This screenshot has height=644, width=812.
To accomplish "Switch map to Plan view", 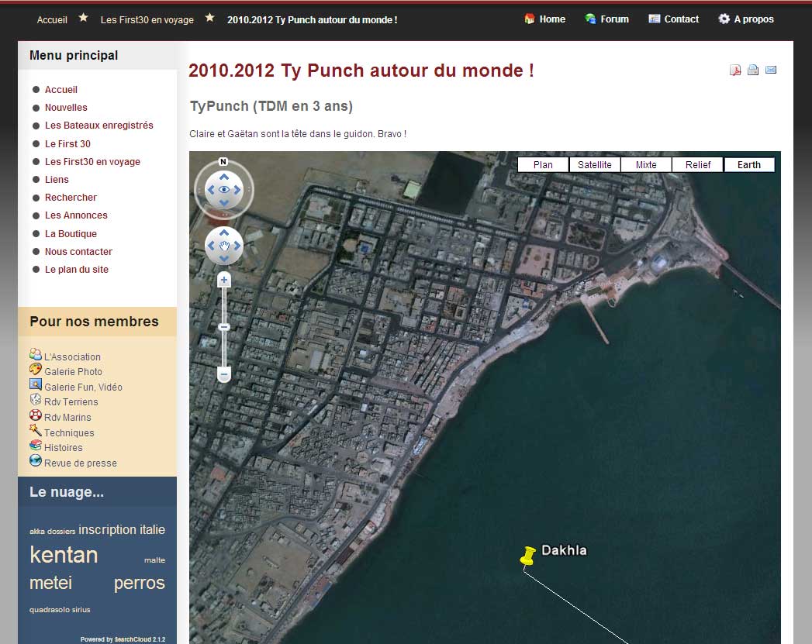I will click(543, 164).
